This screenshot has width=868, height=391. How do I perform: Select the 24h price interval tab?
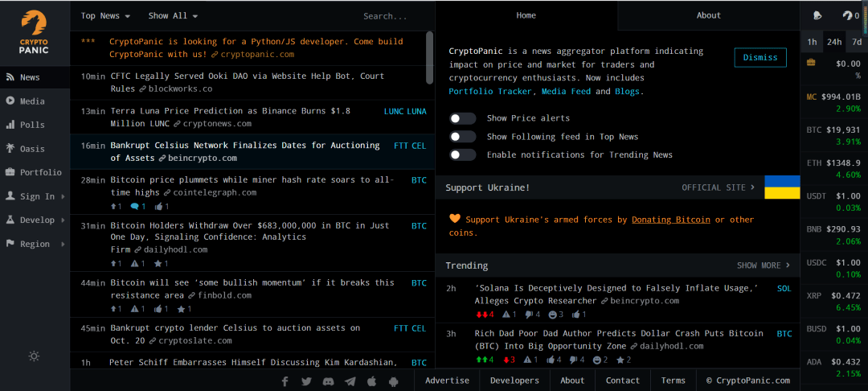coord(834,42)
